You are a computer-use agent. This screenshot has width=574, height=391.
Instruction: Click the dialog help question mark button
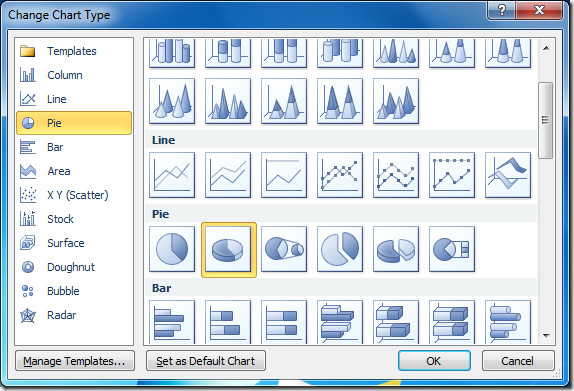(x=501, y=10)
